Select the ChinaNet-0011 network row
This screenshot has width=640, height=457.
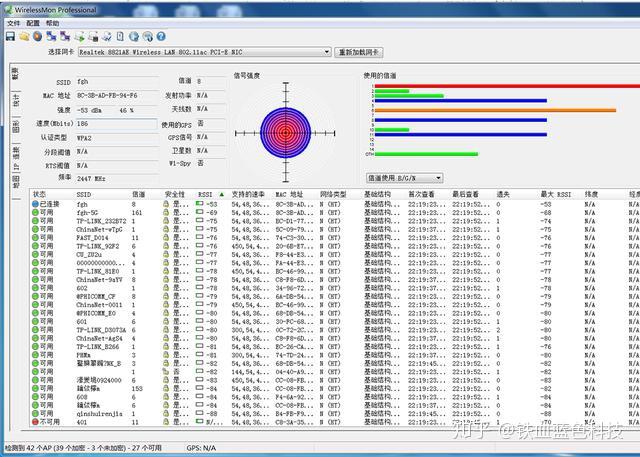click(x=335, y=304)
